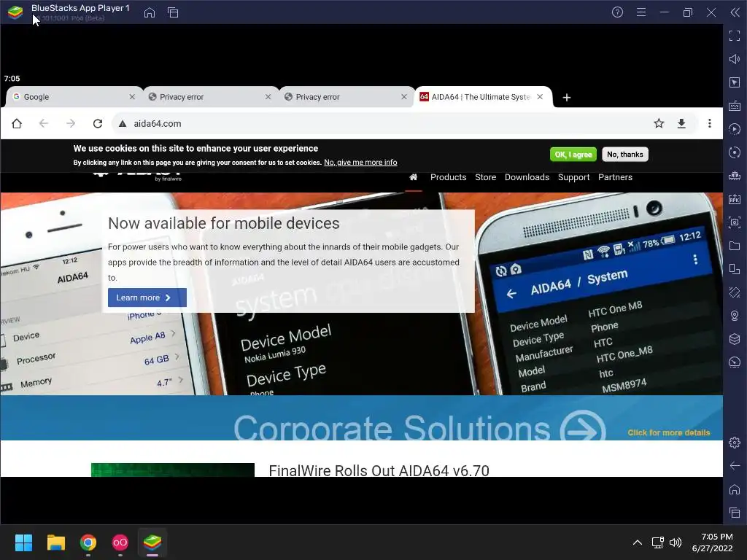Click Android back arrow in sidebar
This screenshot has width=747, height=560.
pos(735,466)
